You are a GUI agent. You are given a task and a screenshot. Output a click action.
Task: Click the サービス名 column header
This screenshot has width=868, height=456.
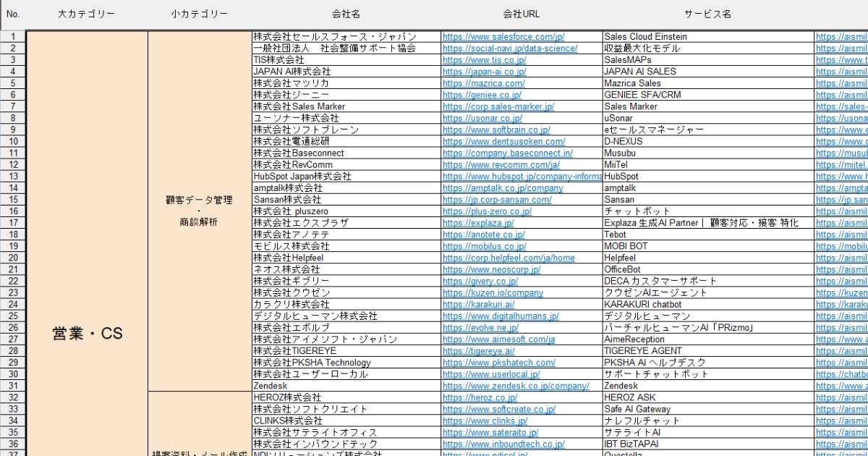click(x=708, y=14)
